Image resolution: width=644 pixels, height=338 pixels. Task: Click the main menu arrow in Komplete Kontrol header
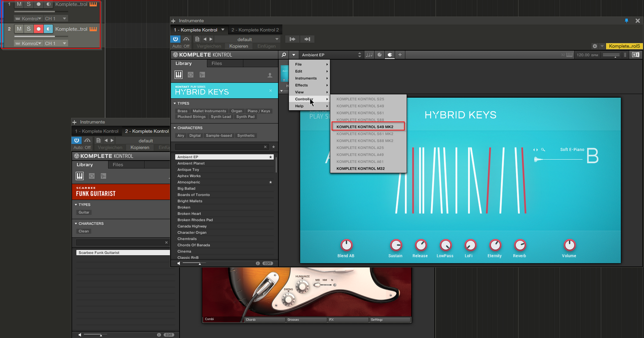[x=294, y=55]
